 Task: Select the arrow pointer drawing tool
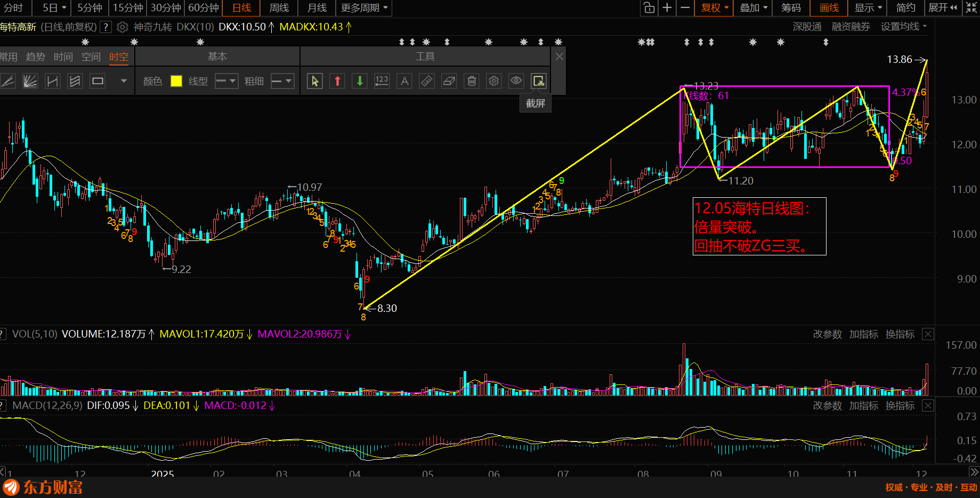315,81
